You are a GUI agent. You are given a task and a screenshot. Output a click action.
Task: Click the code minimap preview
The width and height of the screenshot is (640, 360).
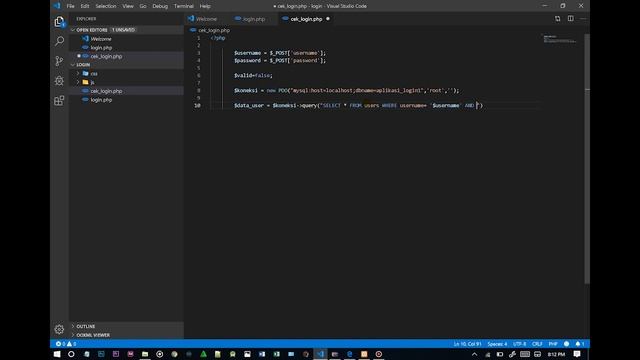click(560, 39)
